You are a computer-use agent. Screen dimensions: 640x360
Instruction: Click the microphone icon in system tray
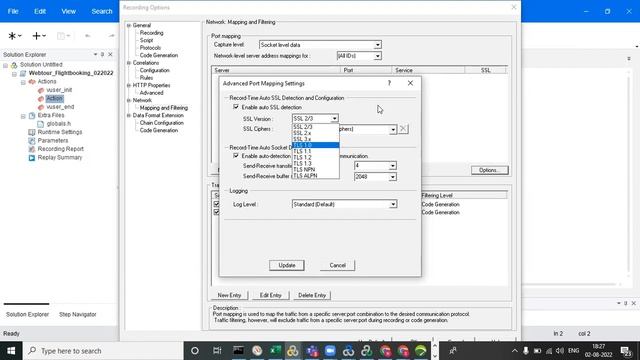[526, 351]
